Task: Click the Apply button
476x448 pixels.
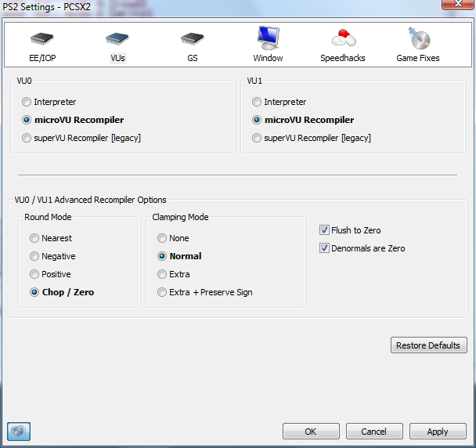Action: [438, 432]
